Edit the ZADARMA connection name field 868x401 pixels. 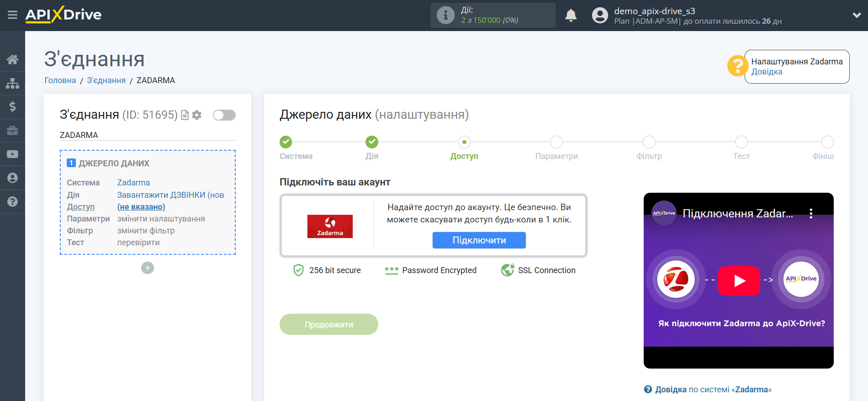click(148, 135)
